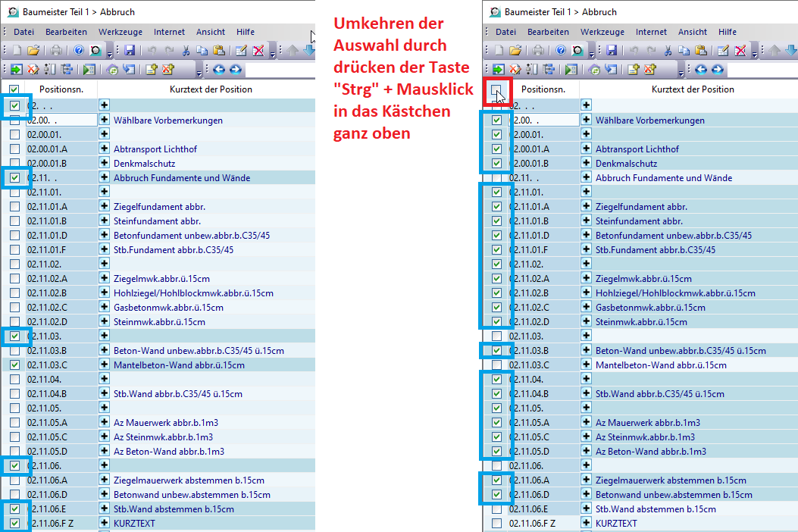798x532 pixels.
Task: Click the red X delete icon in left window
Action: click(258, 51)
